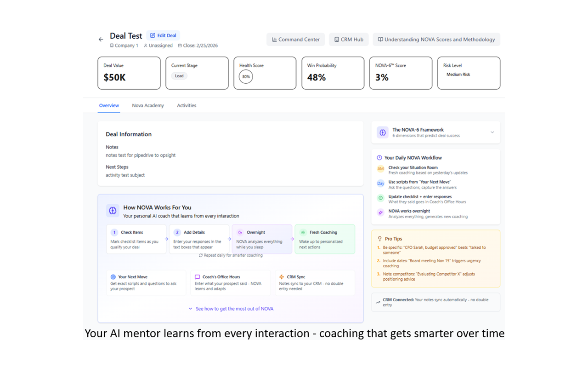The image size is (588, 368).
Task: Open Understanding NOVA Scores and Methodology
Action: [436, 40]
